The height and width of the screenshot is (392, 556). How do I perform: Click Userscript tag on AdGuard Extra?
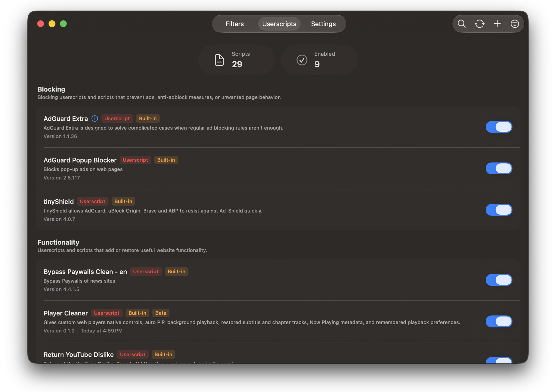[117, 118]
